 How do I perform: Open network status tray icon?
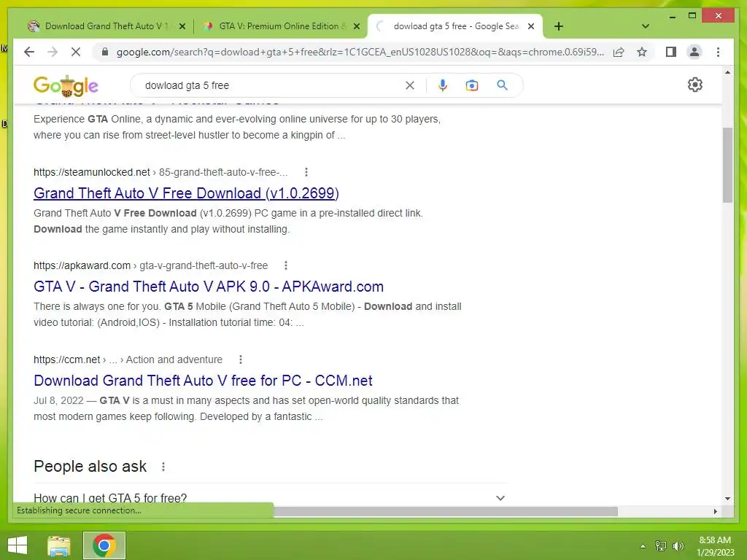pyautogui.click(x=661, y=546)
